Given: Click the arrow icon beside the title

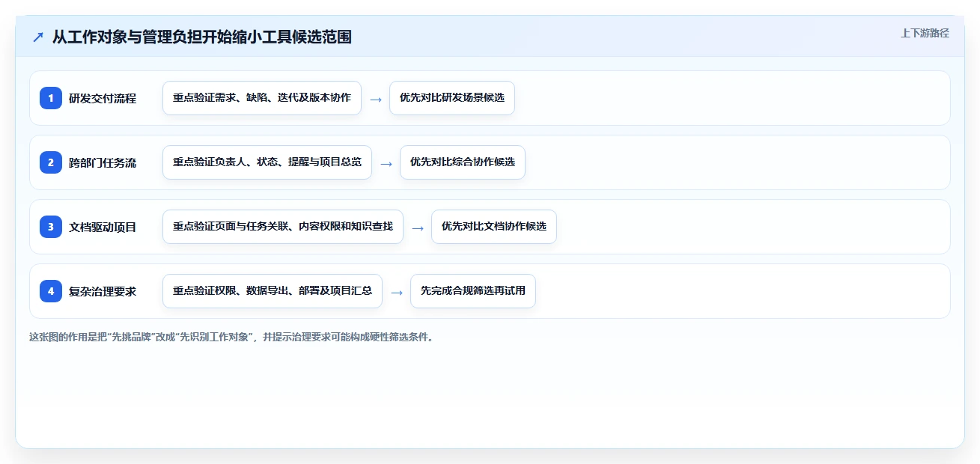Looking at the screenshot, I should [x=38, y=37].
